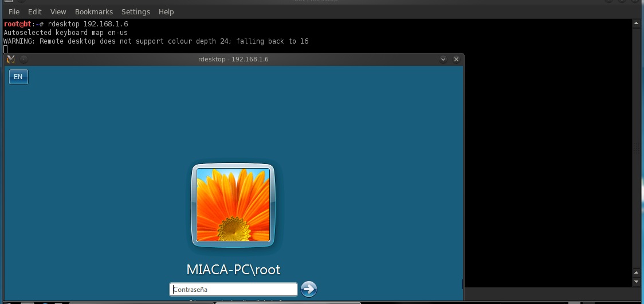
Task: Focus the Contraseña password field
Action: (233, 290)
